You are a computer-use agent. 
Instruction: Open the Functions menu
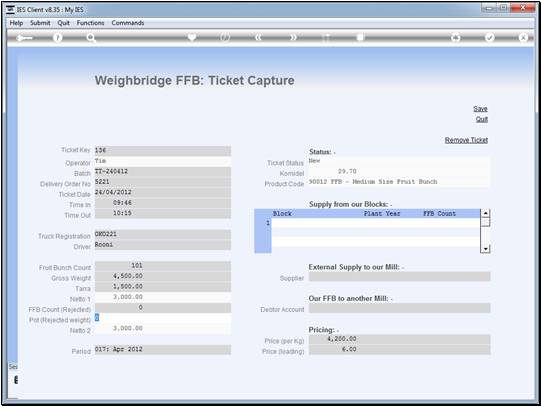[x=90, y=23]
